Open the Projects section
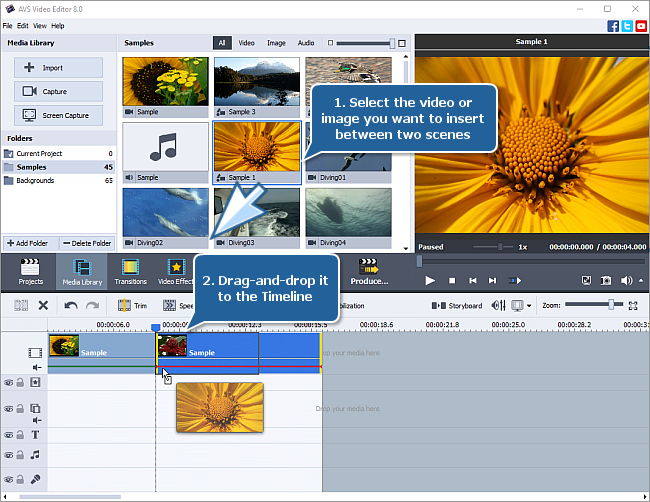 (30, 271)
